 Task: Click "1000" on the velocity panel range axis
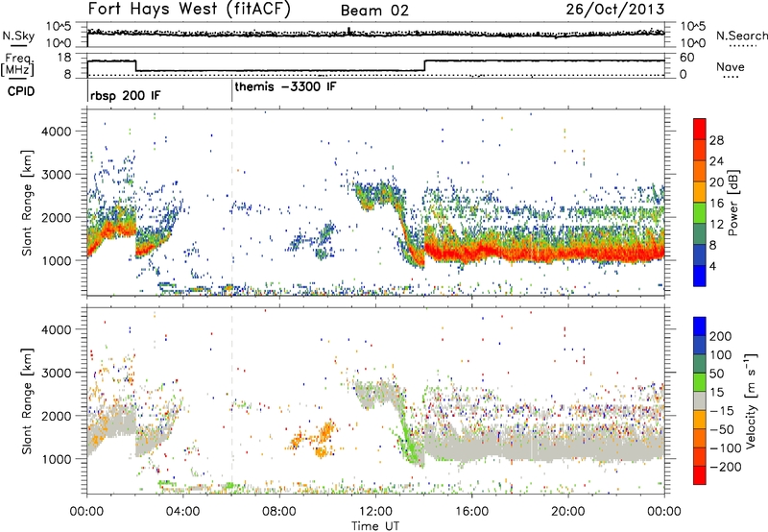pos(56,458)
